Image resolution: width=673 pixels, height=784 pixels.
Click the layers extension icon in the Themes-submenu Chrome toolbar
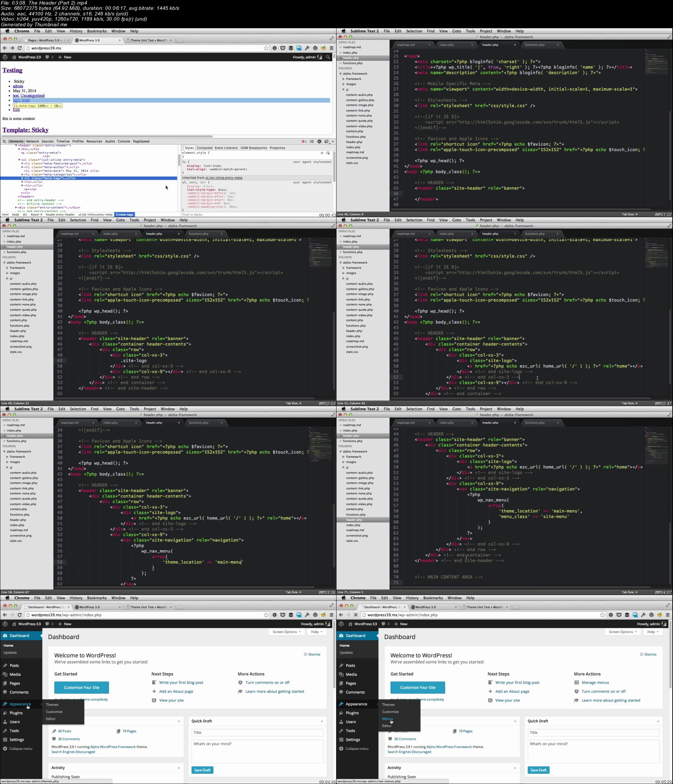pos(291,615)
